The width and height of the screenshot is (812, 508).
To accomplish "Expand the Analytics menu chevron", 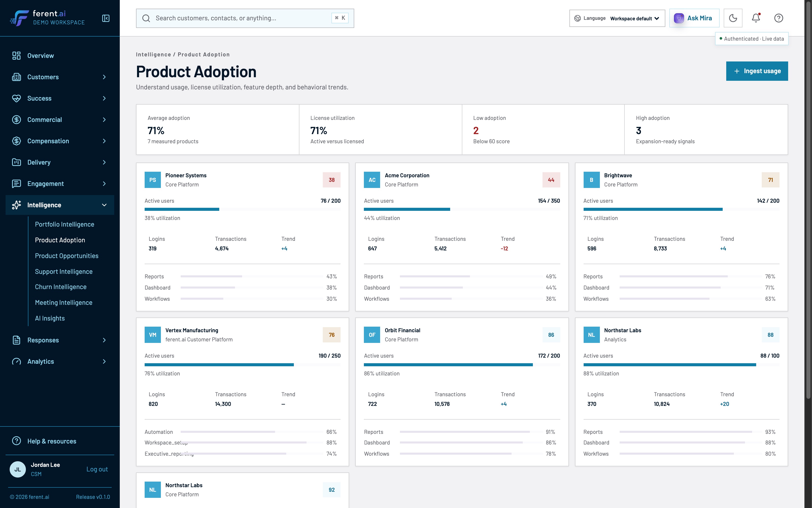I will coord(104,361).
